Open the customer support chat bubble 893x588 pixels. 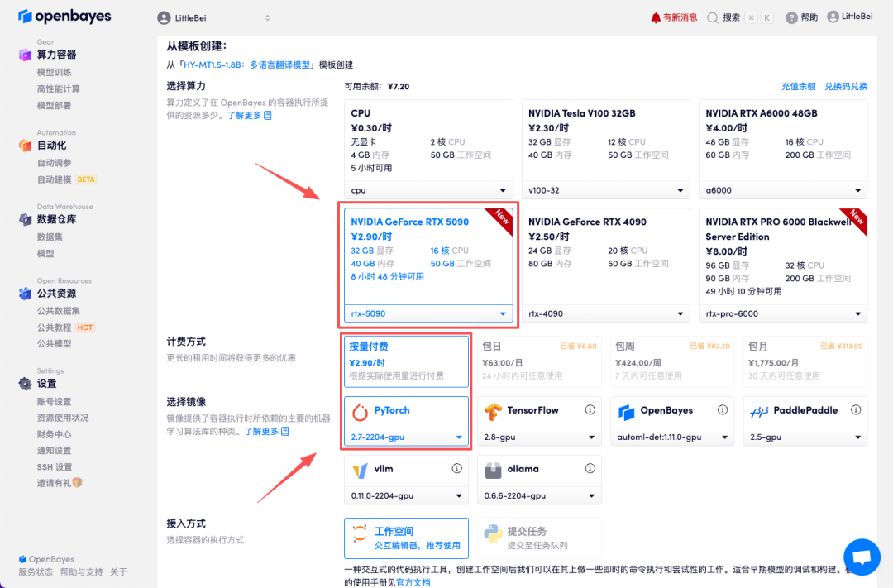862,557
